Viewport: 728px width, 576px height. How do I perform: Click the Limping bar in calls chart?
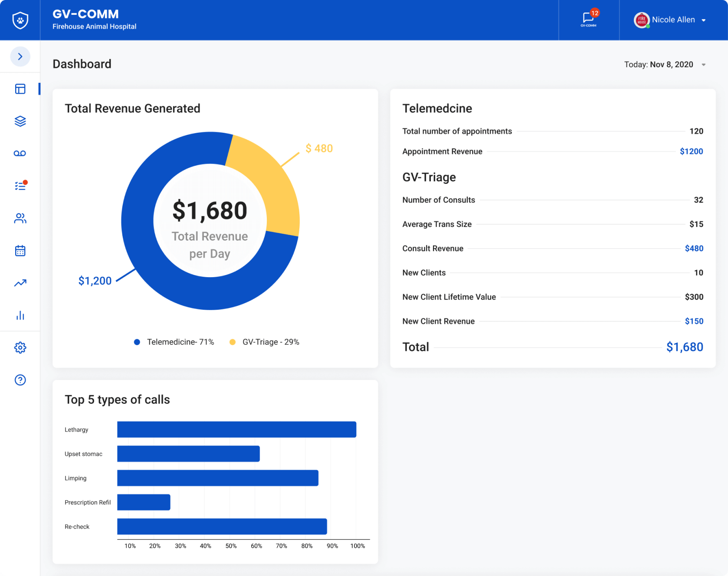[218, 478]
